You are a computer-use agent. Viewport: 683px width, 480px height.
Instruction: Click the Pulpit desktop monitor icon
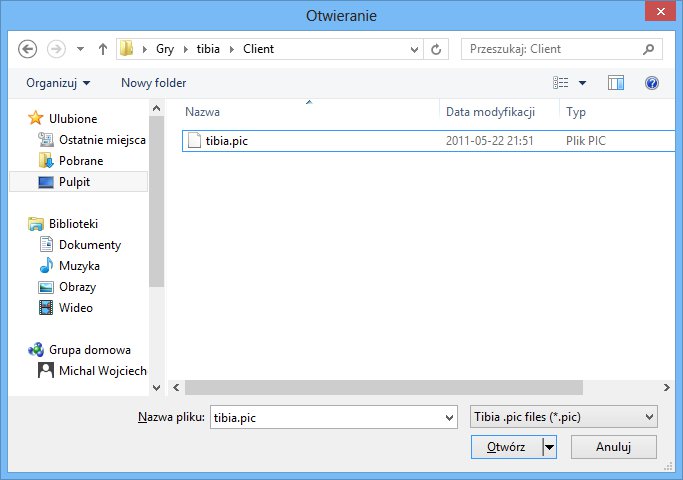(x=46, y=182)
